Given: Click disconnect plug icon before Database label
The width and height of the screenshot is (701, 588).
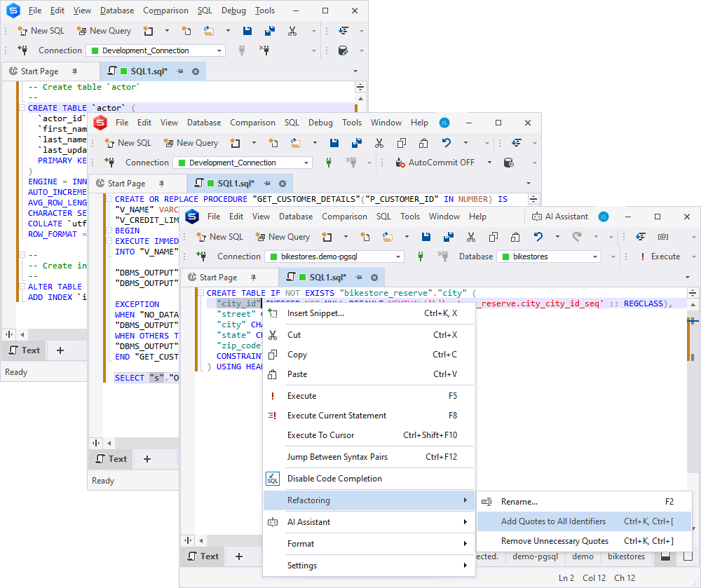Looking at the screenshot, I should tap(442, 257).
